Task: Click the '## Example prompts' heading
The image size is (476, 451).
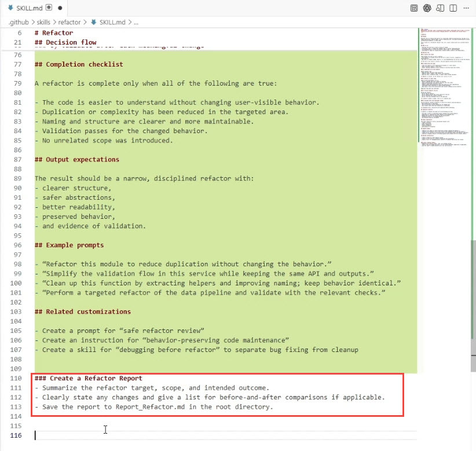Action: (69, 245)
